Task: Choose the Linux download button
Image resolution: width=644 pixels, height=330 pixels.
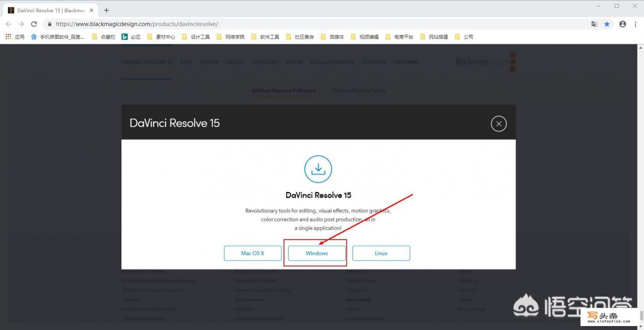Action: [x=381, y=253]
